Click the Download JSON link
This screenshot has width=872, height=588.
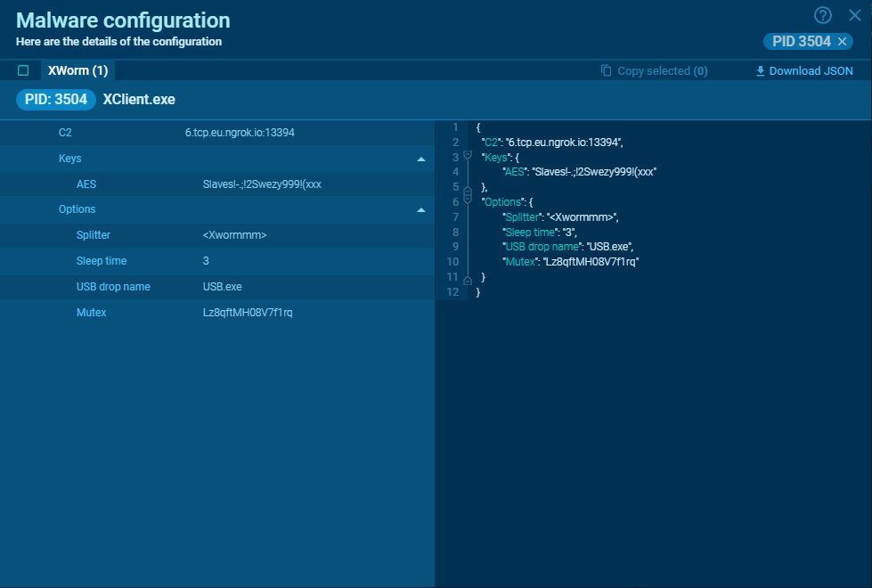pyautogui.click(x=810, y=70)
